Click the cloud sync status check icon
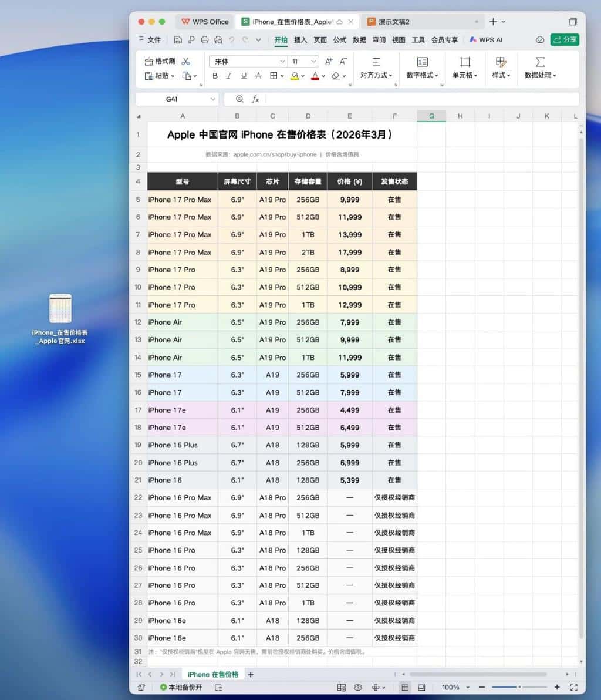The image size is (601, 700). click(x=540, y=40)
